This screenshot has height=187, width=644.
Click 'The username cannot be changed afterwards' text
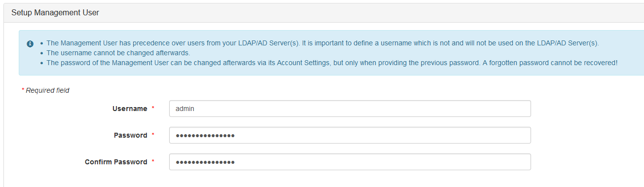(118, 53)
